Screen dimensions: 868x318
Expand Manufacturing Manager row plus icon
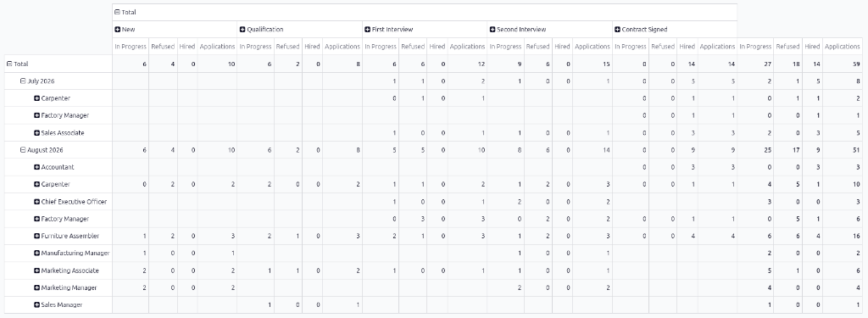pos(37,254)
